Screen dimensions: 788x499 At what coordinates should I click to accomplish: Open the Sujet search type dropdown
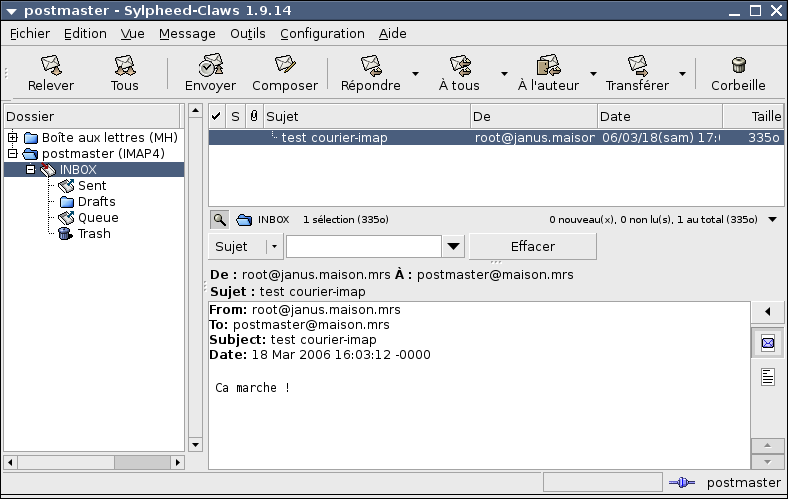point(246,246)
